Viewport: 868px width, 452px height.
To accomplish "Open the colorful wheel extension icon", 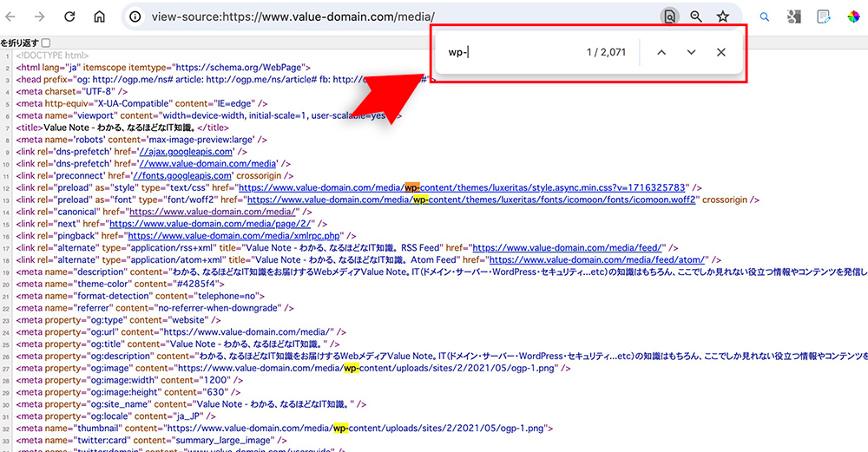I will click(853, 16).
